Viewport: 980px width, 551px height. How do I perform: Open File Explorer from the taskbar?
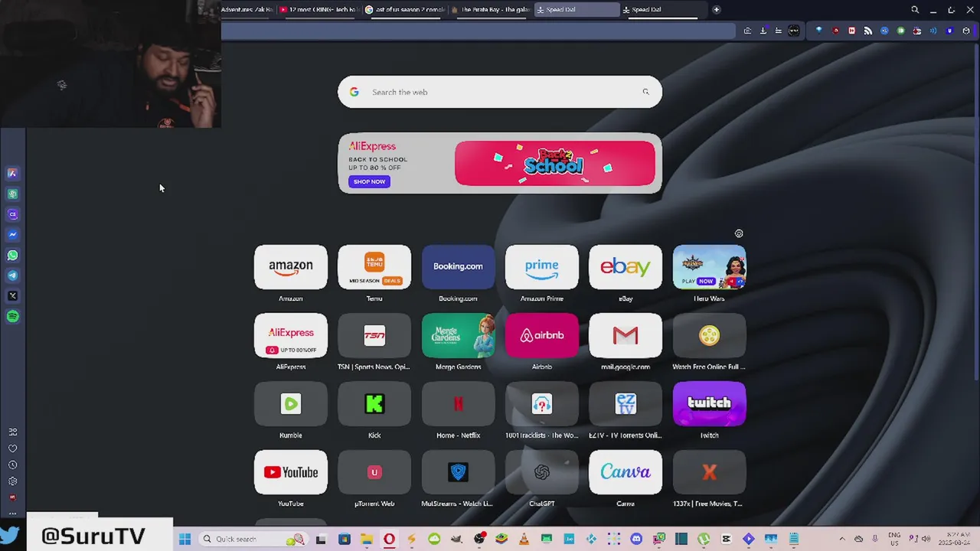coord(366,539)
